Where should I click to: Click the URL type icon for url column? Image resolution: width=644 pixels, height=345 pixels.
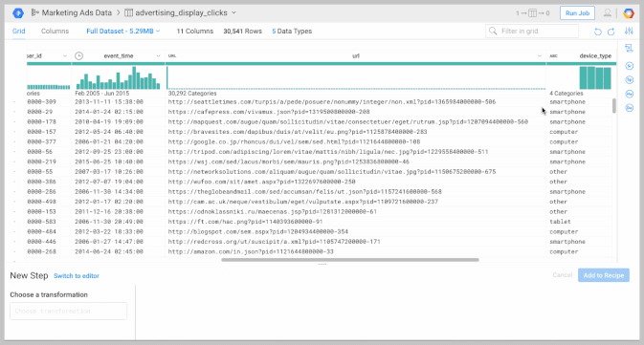click(172, 55)
